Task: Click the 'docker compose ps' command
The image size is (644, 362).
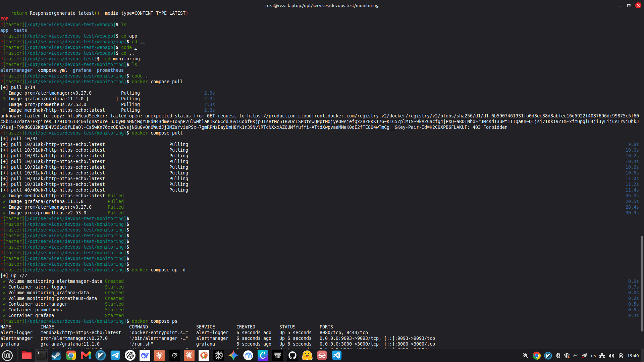Action: (x=154, y=321)
